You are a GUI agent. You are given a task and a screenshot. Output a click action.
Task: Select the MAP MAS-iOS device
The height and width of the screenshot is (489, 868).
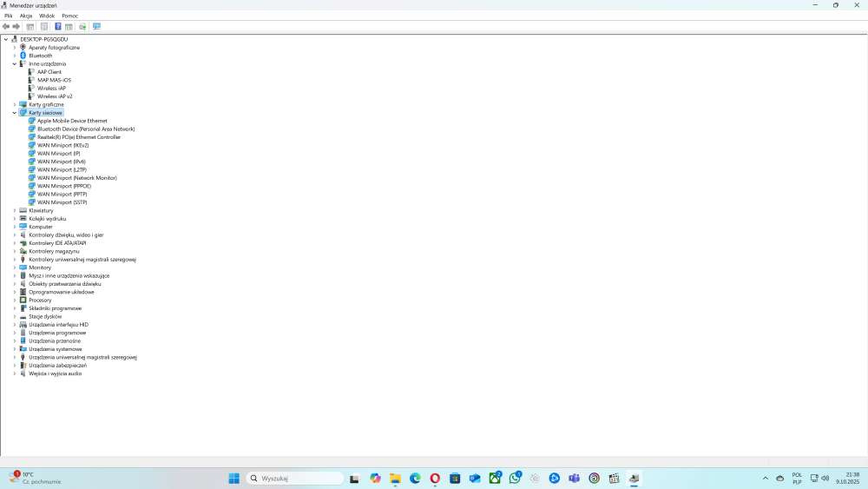pos(54,80)
